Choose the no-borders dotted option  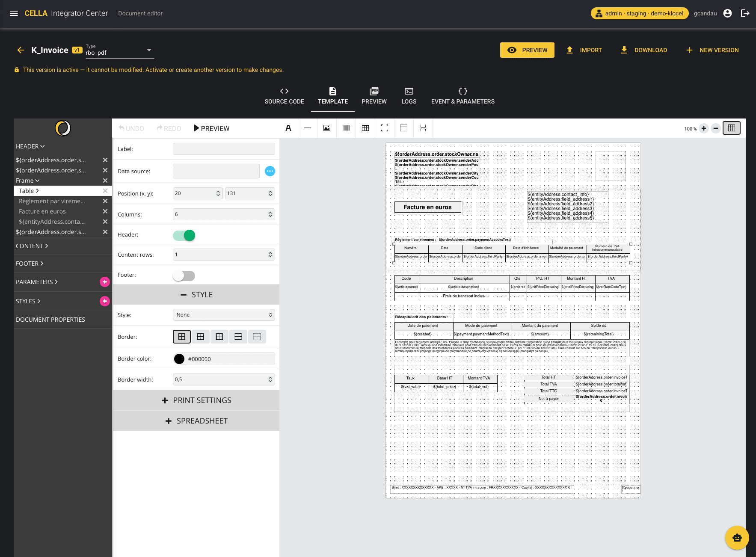coord(257,337)
